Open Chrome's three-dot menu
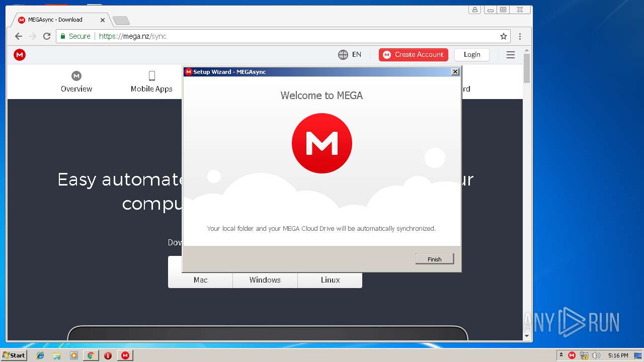This screenshot has height=362, width=644. click(520, 36)
